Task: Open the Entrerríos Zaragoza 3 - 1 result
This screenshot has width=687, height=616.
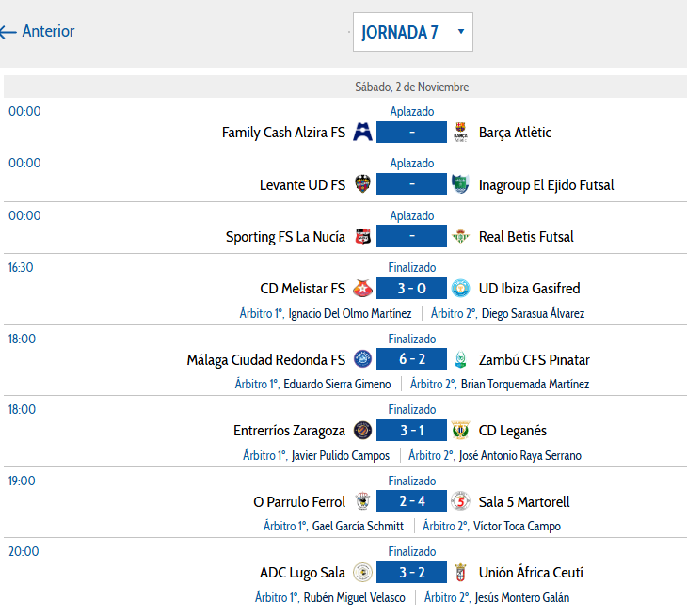Action: [411, 431]
